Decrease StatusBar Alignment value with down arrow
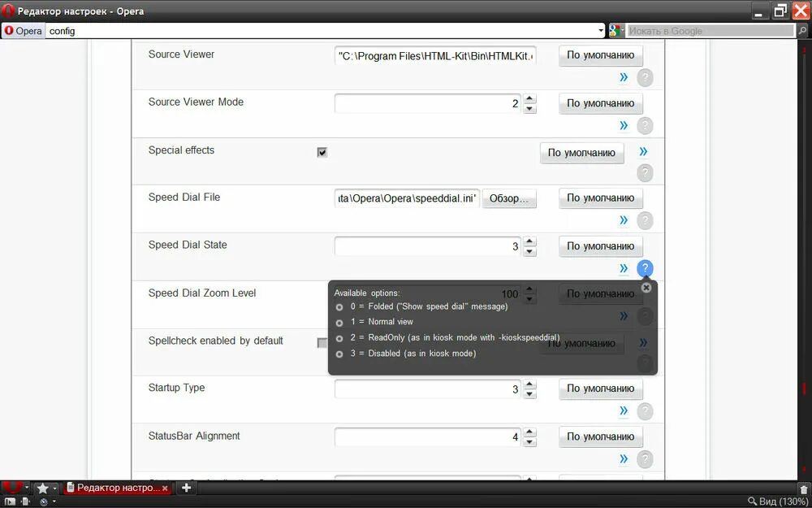The image size is (812, 508). pos(529,441)
